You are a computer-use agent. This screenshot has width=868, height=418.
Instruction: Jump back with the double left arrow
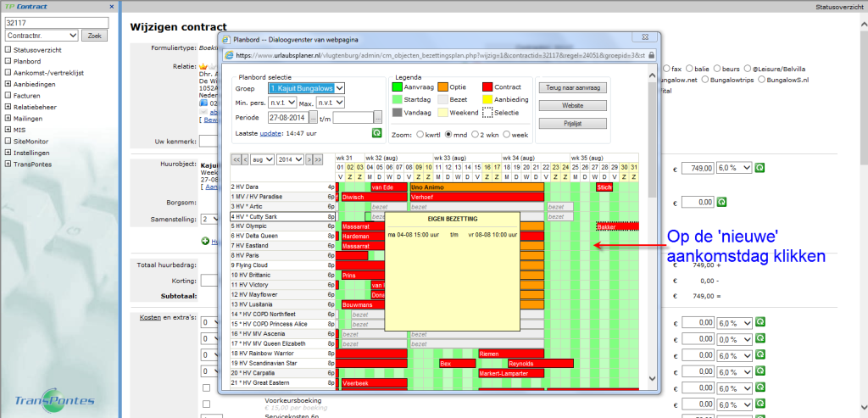(236, 159)
